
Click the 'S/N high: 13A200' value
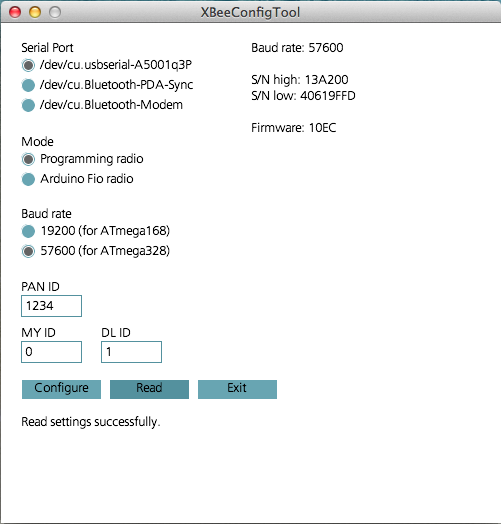300,80
